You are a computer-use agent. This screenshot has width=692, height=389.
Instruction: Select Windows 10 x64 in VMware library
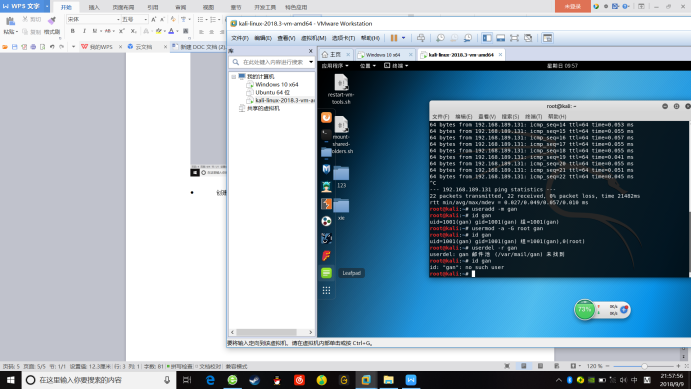click(276, 84)
